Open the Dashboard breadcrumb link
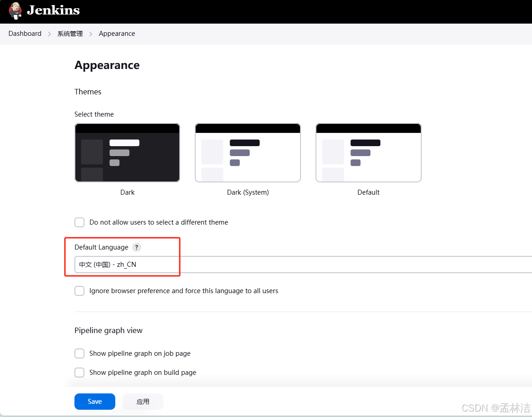The image size is (532, 417). tap(25, 34)
